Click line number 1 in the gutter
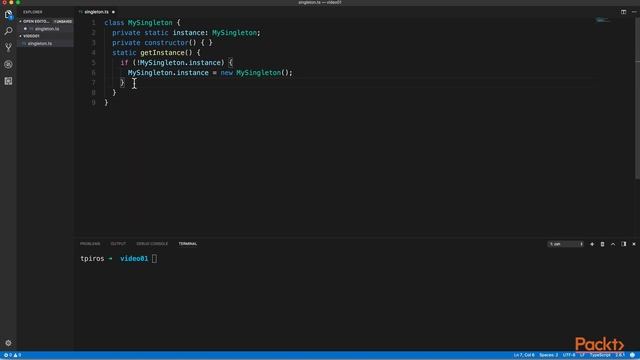 click(93, 23)
